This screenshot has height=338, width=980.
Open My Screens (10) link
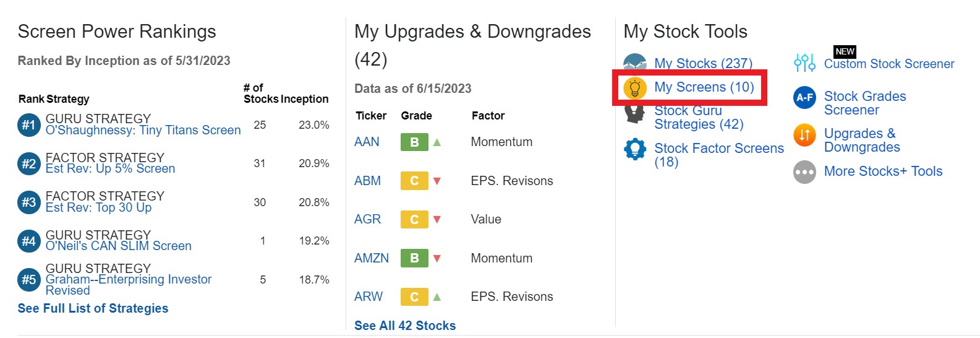(704, 87)
